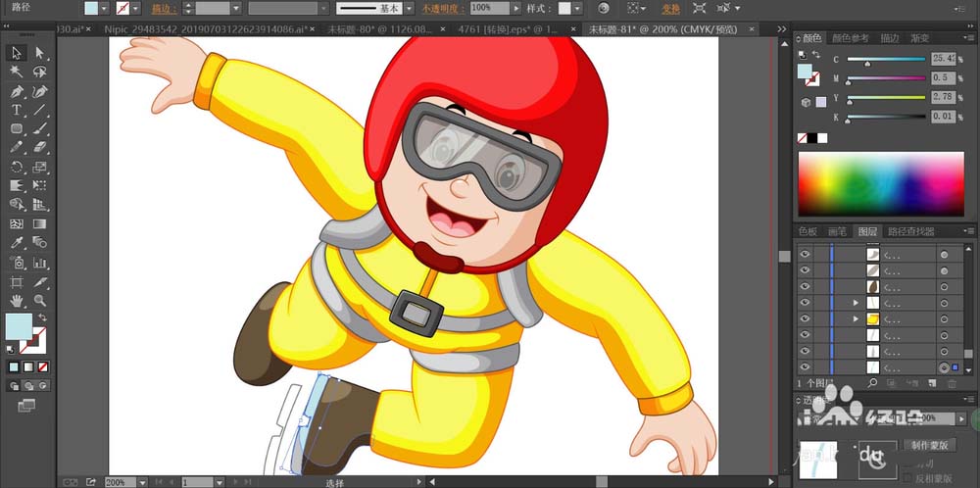The height and width of the screenshot is (488, 980).
Task: Open fill color dropdown in control bar
Action: click(x=105, y=8)
